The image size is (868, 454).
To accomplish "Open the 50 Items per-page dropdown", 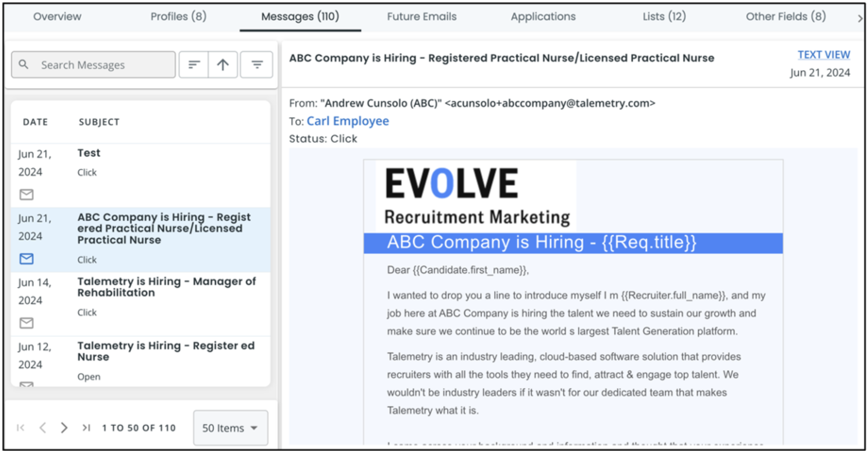I will point(230,428).
